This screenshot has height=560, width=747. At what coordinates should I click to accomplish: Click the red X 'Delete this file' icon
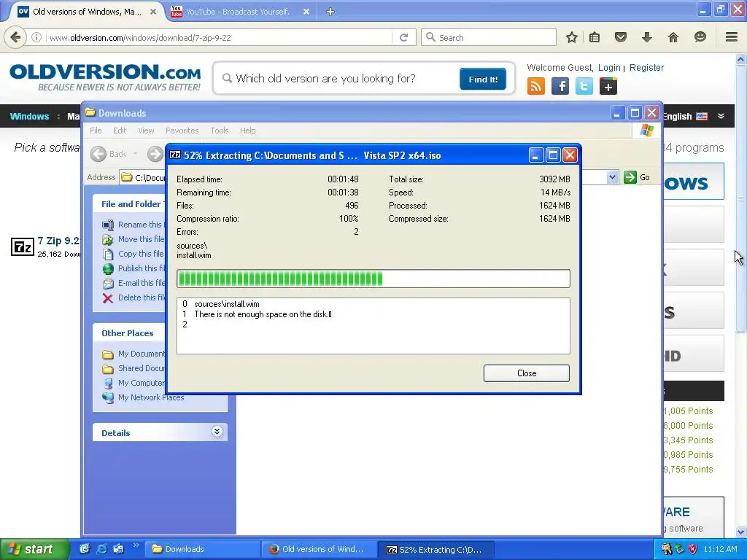(108, 298)
